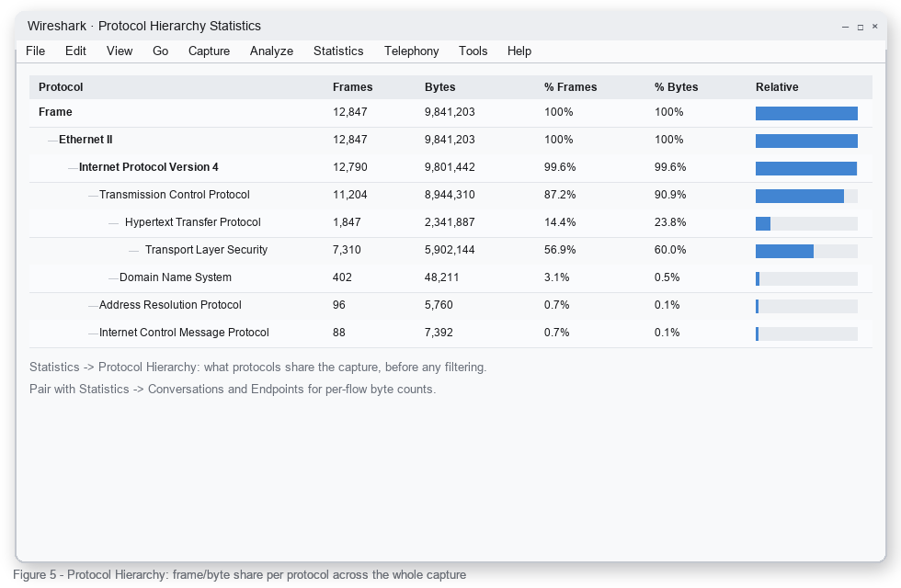Screen dimensions: 901x588
Task: Open the Edit menu
Action: [x=75, y=51]
